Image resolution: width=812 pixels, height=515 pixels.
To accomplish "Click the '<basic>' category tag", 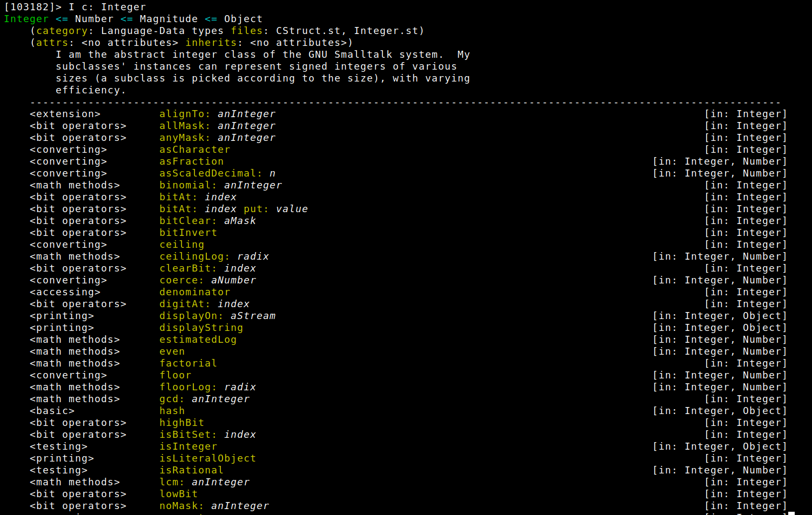I will tap(52, 411).
